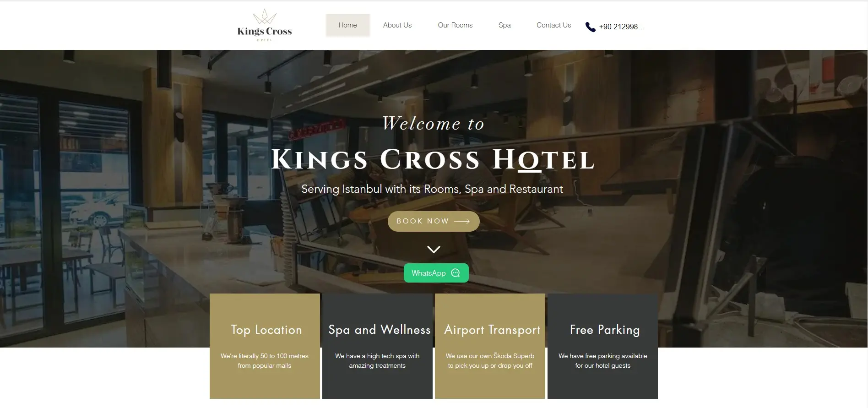Click the Welcome to heading text
The width and height of the screenshot is (868, 408).
click(433, 123)
